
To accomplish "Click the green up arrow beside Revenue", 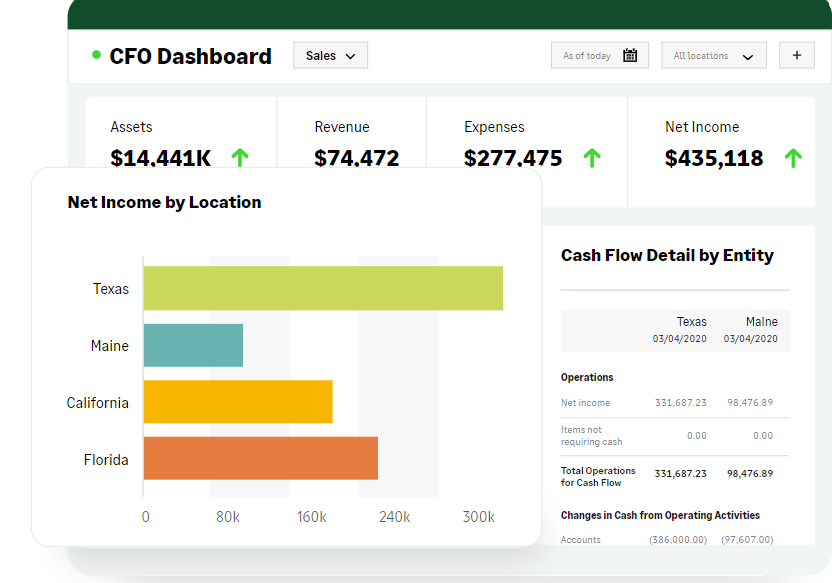I will pos(418,158).
